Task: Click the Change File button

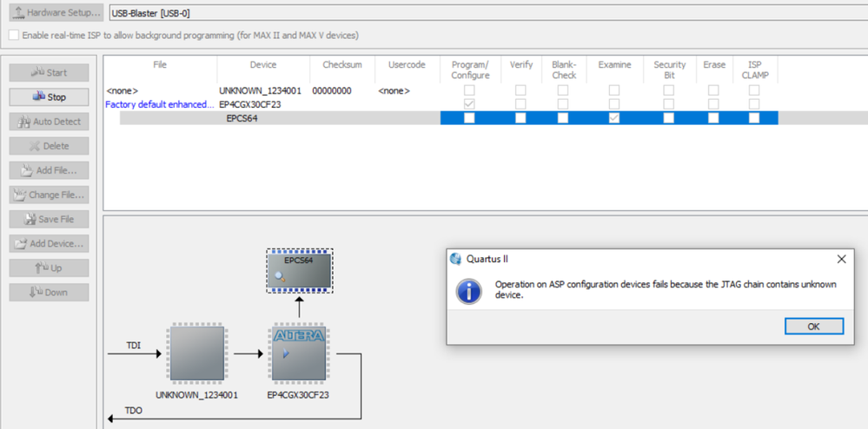Action: 49,195
